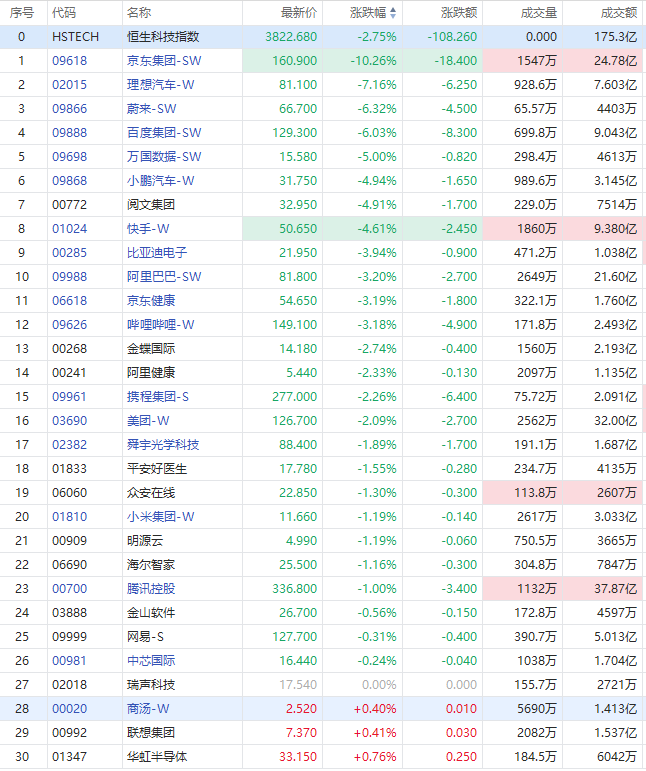This screenshot has height=771, width=646.
Task: Select 海尔智家 row name
Action: [x=151, y=565]
